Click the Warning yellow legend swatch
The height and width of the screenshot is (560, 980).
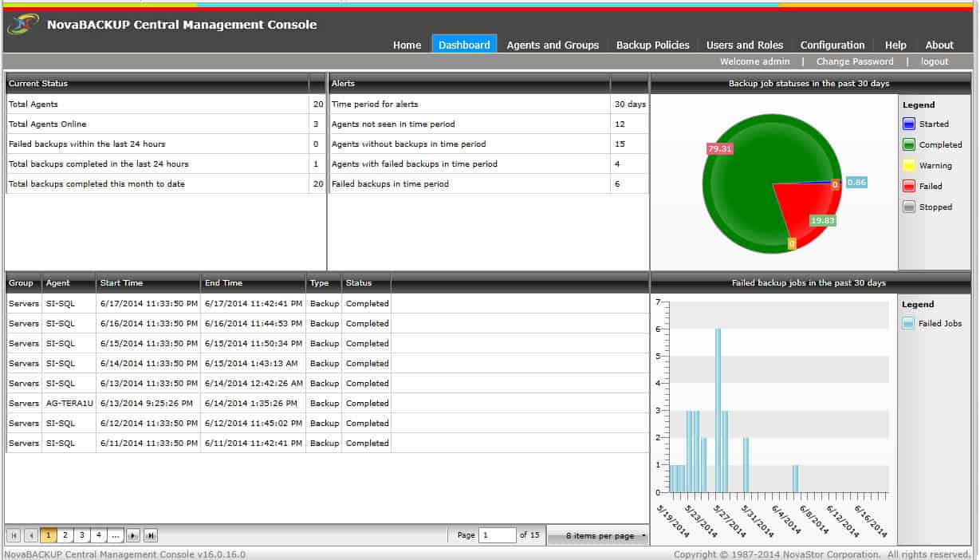(909, 166)
